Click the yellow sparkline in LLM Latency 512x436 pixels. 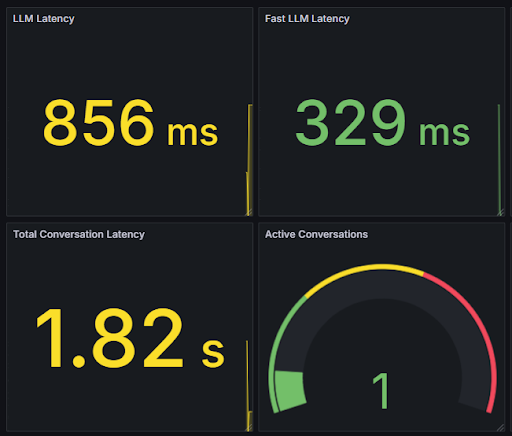(249, 159)
